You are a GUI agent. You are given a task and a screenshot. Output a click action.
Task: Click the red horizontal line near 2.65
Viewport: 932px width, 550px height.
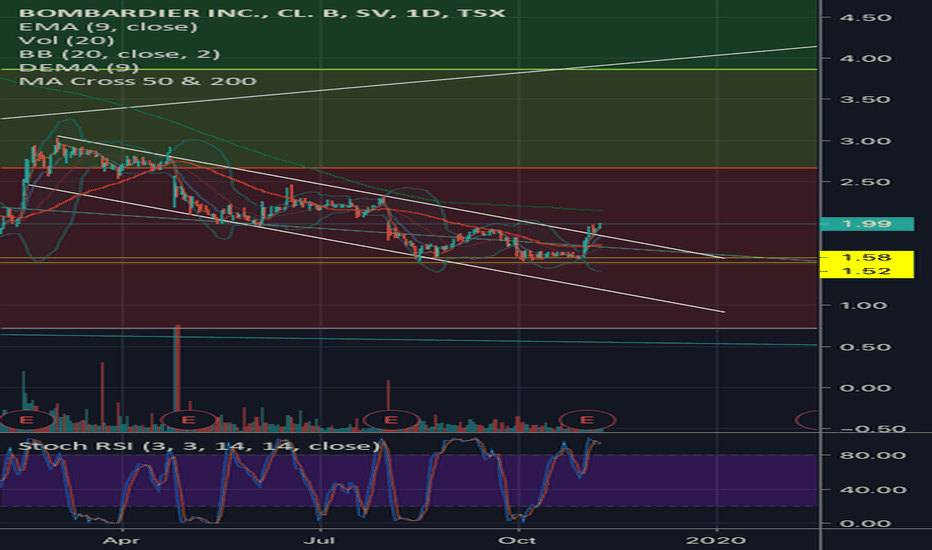[x=409, y=168]
